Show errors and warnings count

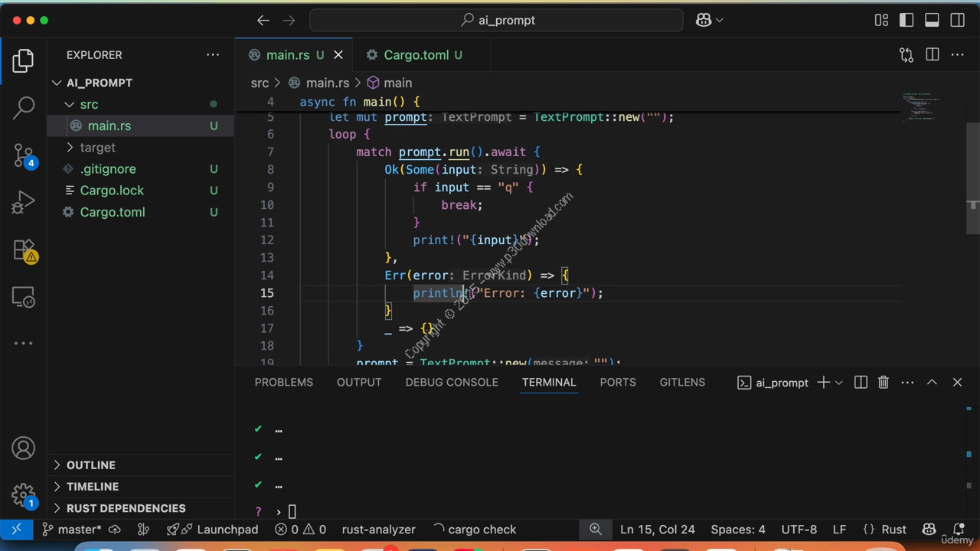[x=300, y=529]
